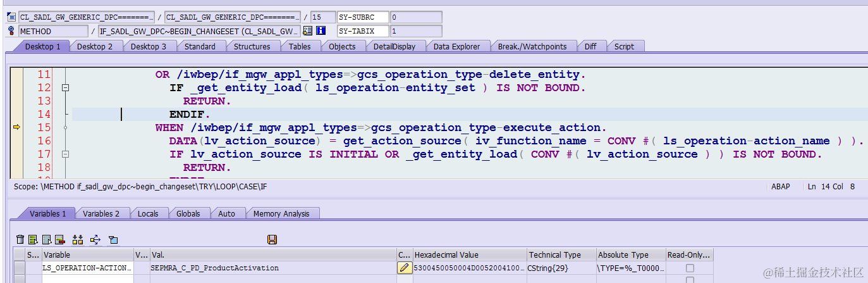
Task: Click the red delete-row icon in variables toolbar
Action: (60, 239)
